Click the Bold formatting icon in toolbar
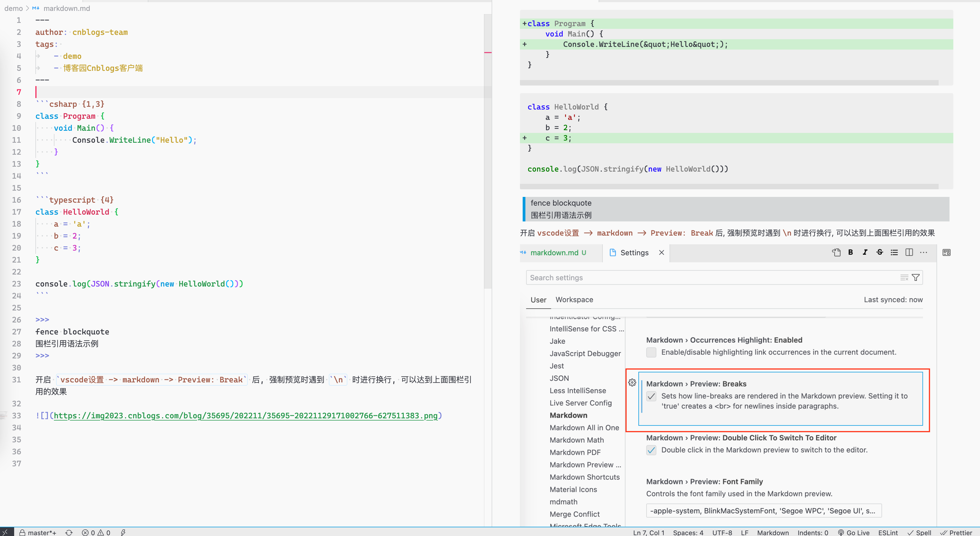This screenshot has width=980, height=536. click(x=850, y=252)
